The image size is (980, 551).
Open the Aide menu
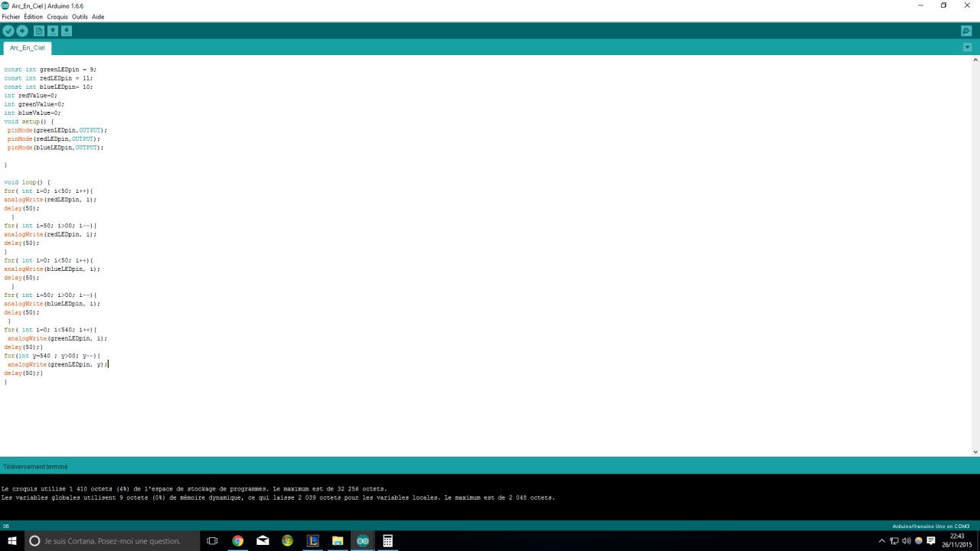pyautogui.click(x=98, y=17)
